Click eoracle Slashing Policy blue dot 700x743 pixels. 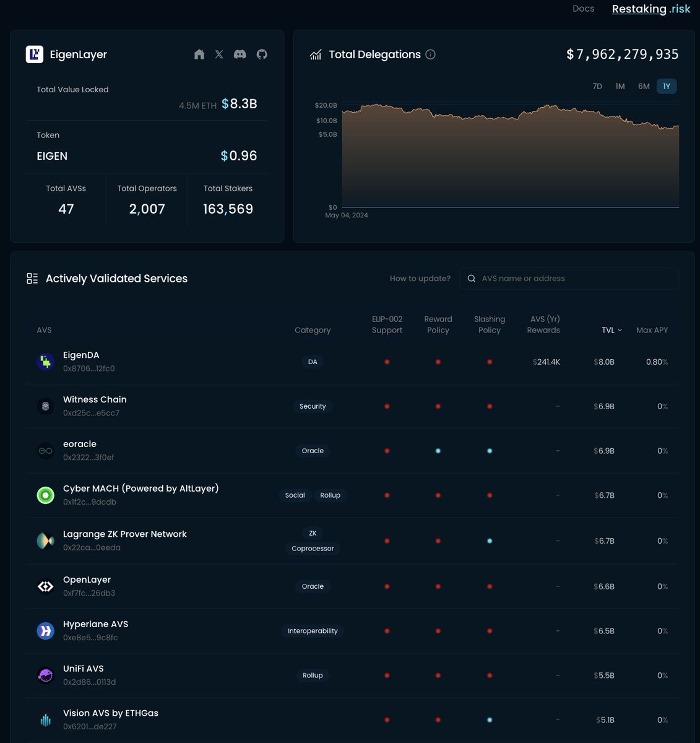coord(490,451)
